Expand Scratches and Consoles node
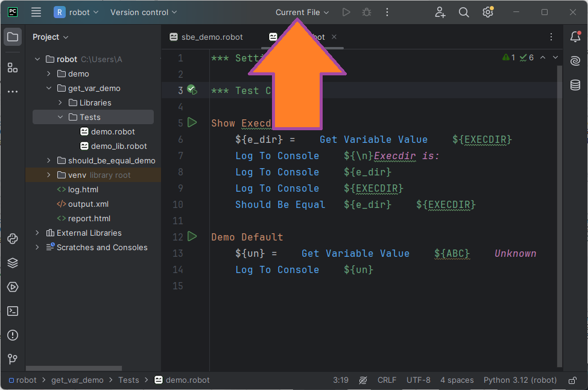Viewport: 588px width, 390px height. point(37,247)
